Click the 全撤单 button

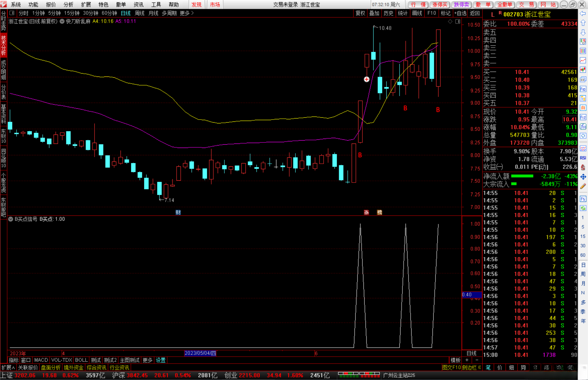(505, 5)
